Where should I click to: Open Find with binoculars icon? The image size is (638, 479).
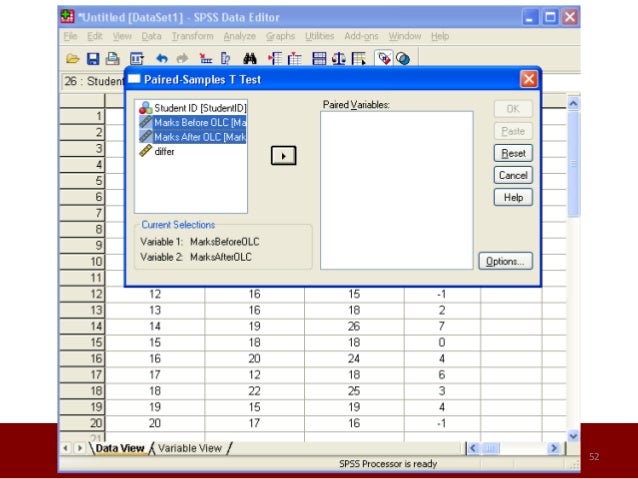click(250, 59)
